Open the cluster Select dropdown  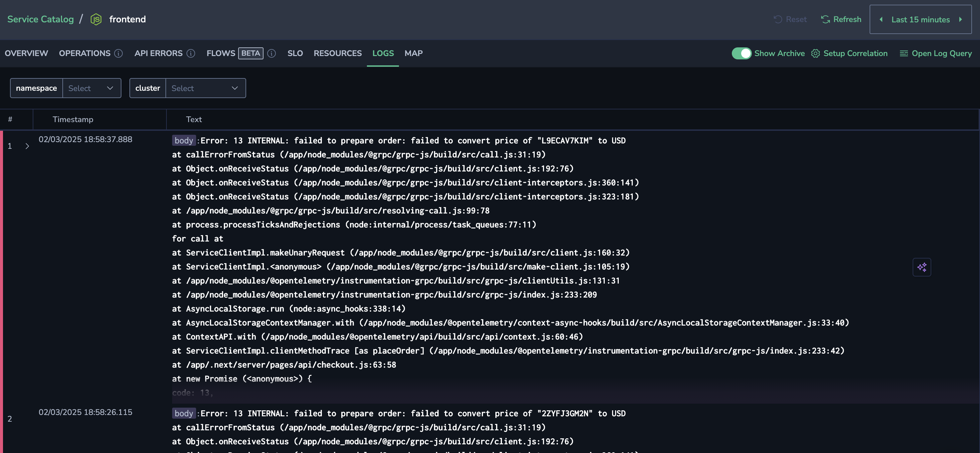tap(206, 88)
